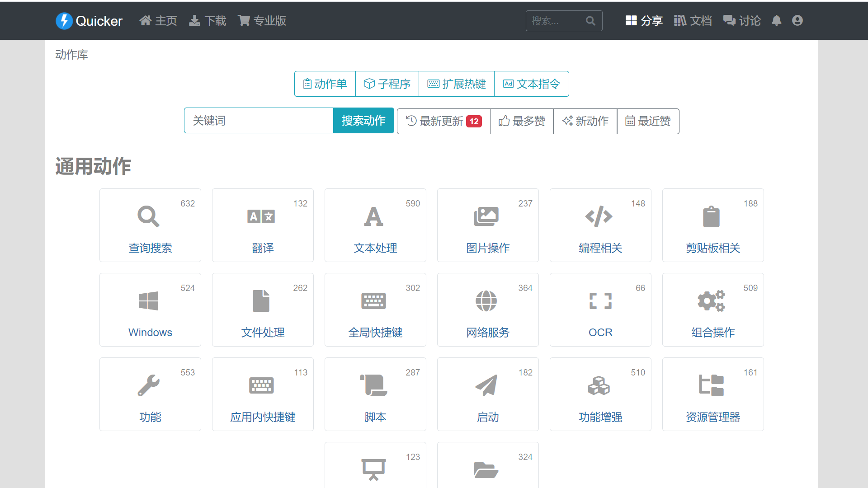Open the 启动 paper plane icon
Screen dimensions: 868x488
(486, 385)
